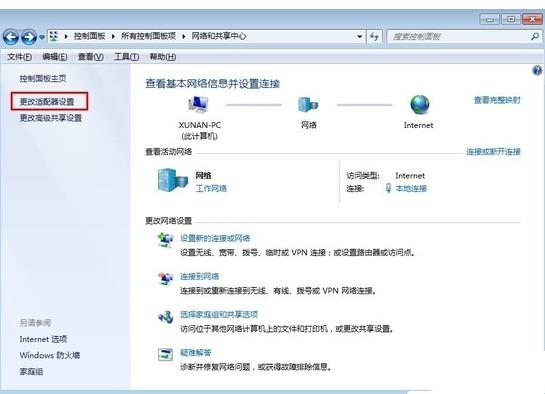Click the blue help question mark icon
This screenshot has height=394, width=545.
point(537,71)
